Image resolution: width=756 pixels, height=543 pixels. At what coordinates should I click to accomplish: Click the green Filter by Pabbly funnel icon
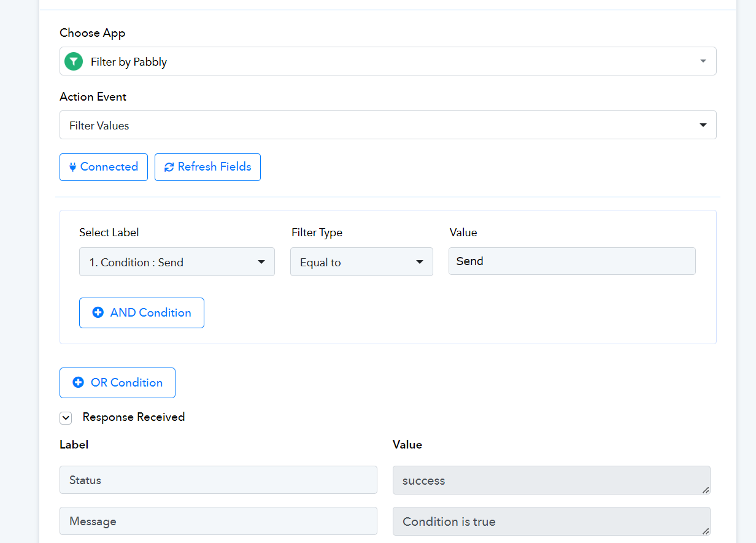74,61
